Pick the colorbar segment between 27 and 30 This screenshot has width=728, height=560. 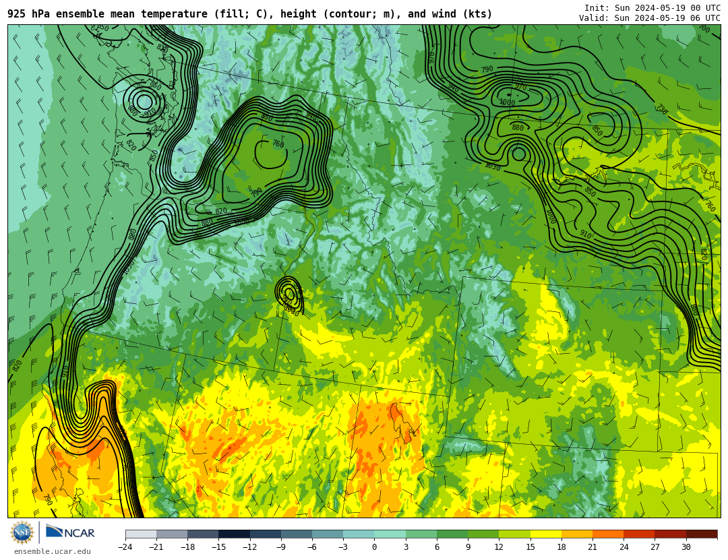point(670,534)
